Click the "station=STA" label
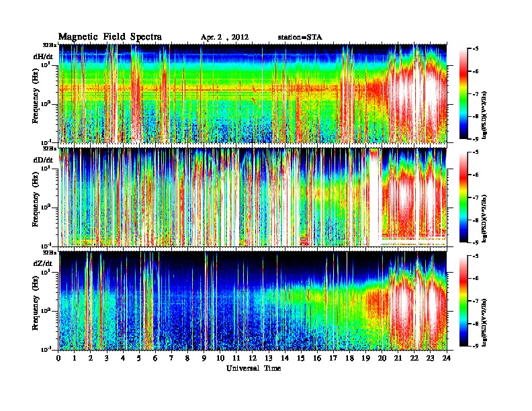532x411 pixels. pos(300,38)
